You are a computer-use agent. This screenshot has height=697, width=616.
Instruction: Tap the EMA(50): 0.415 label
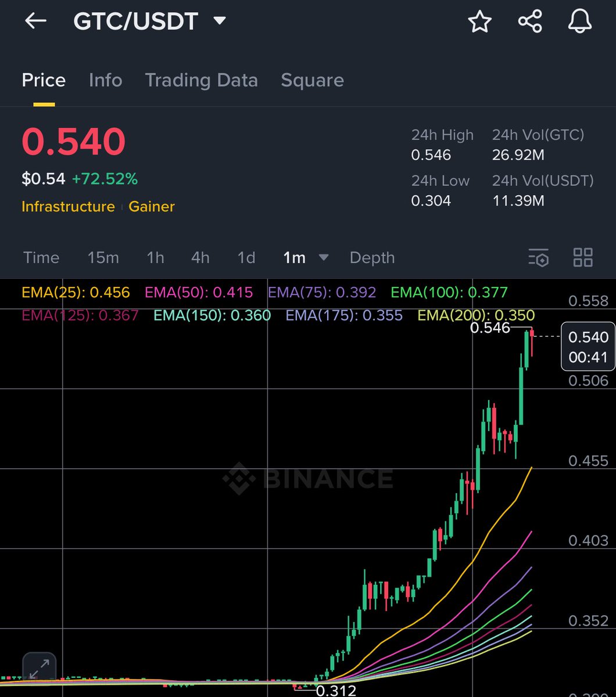pyautogui.click(x=199, y=292)
